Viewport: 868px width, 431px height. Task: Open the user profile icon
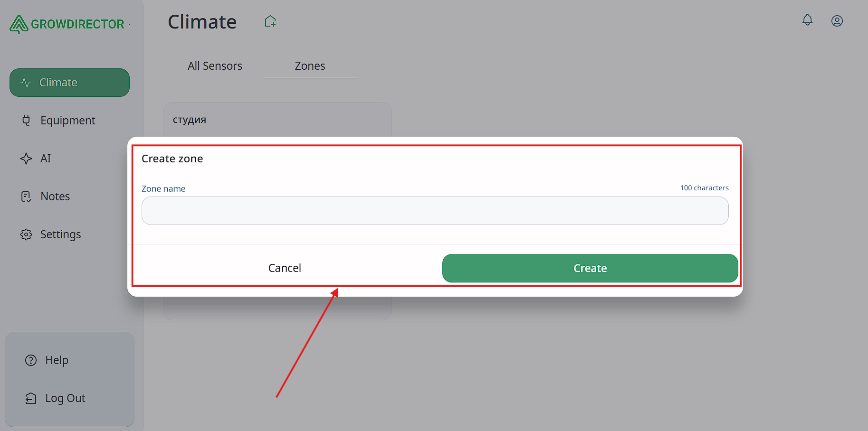(x=837, y=21)
